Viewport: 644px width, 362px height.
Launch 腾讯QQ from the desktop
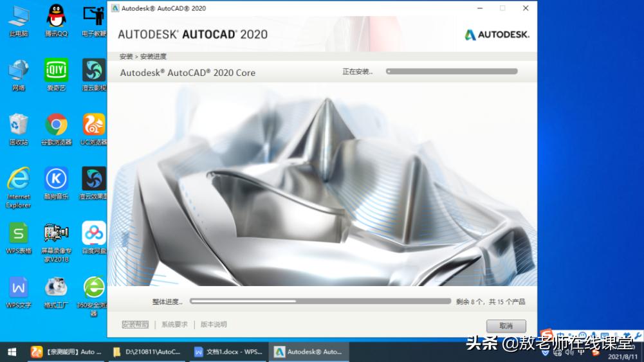click(56, 21)
